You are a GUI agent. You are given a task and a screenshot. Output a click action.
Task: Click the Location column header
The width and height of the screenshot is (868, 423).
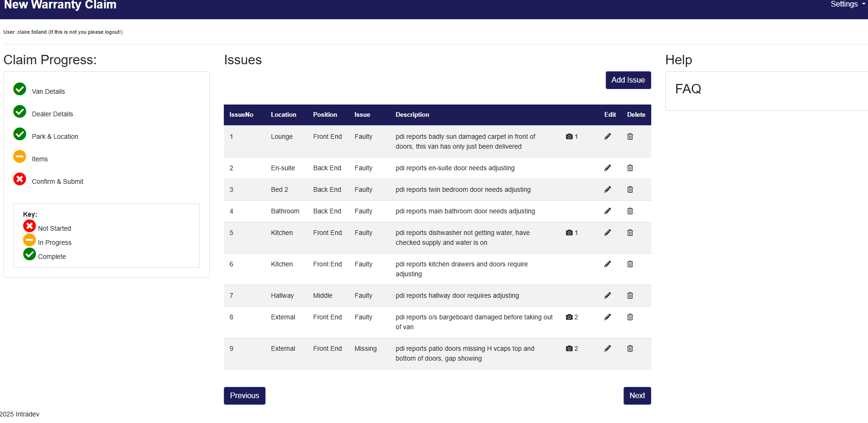pos(283,115)
